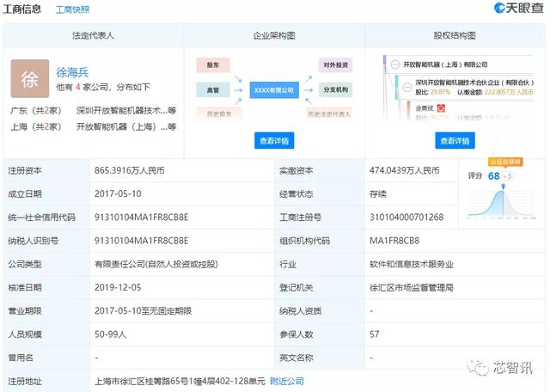550x392 pixels.
Task: Select the 高管 box in structure chart
Action: [x=213, y=90]
